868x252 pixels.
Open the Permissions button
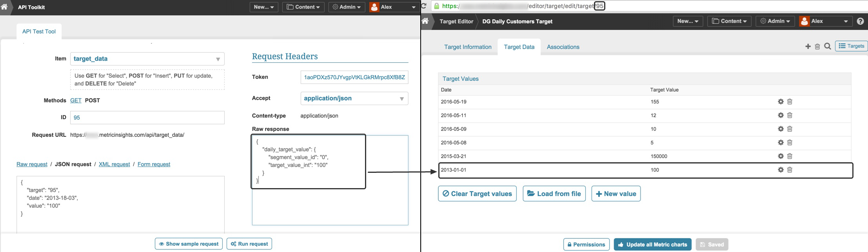coord(587,245)
